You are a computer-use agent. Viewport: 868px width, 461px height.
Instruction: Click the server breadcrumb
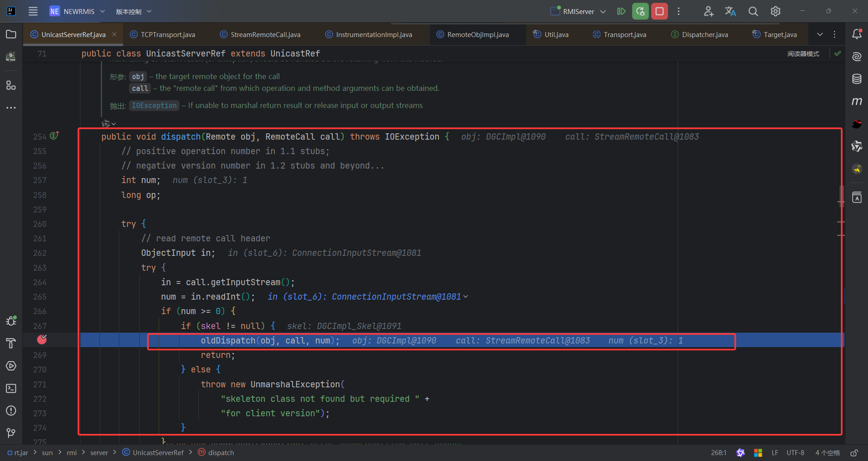point(99,452)
